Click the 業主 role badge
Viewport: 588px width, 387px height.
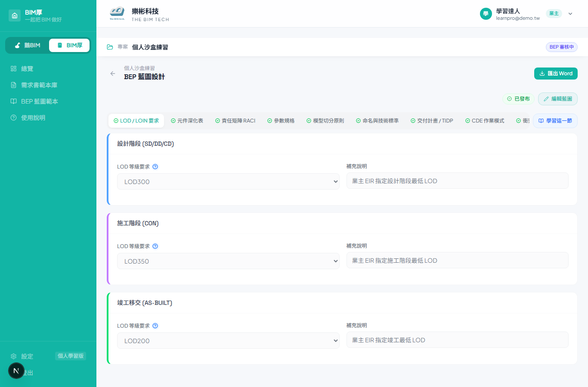point(554,14)
